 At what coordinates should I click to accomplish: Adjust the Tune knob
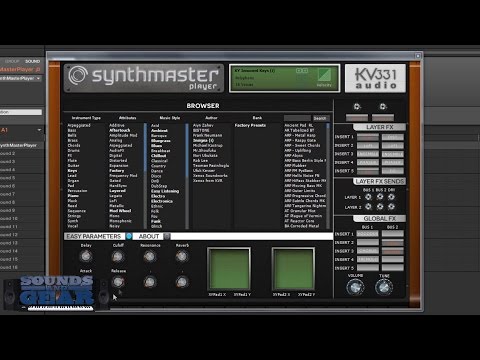point(384,287)
